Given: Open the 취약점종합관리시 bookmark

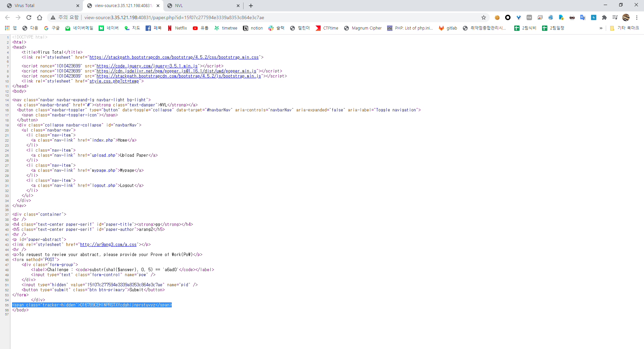Looking at the screenshot, I should (x=484, y=28).
